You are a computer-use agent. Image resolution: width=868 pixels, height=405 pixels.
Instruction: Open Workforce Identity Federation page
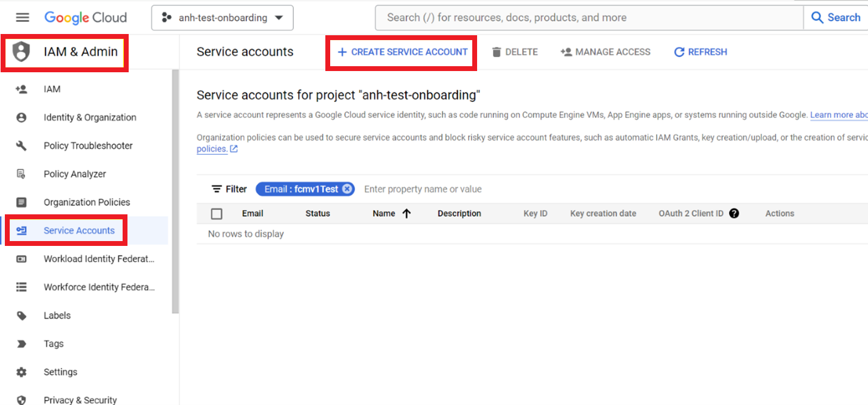click(x=99, y=287)
